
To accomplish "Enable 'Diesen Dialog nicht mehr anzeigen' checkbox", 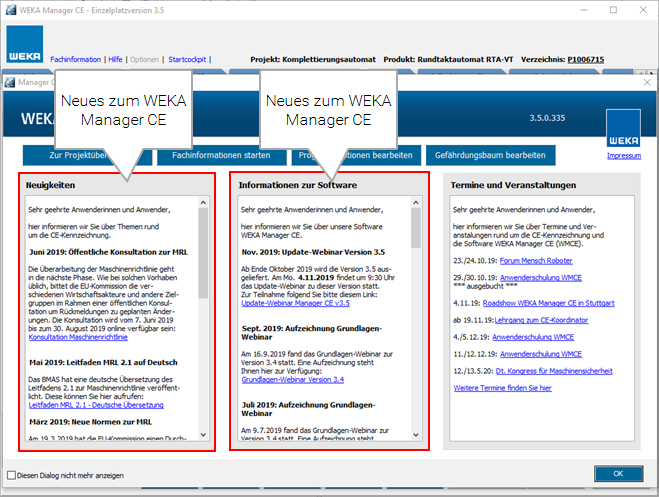I will click(11, 474).
